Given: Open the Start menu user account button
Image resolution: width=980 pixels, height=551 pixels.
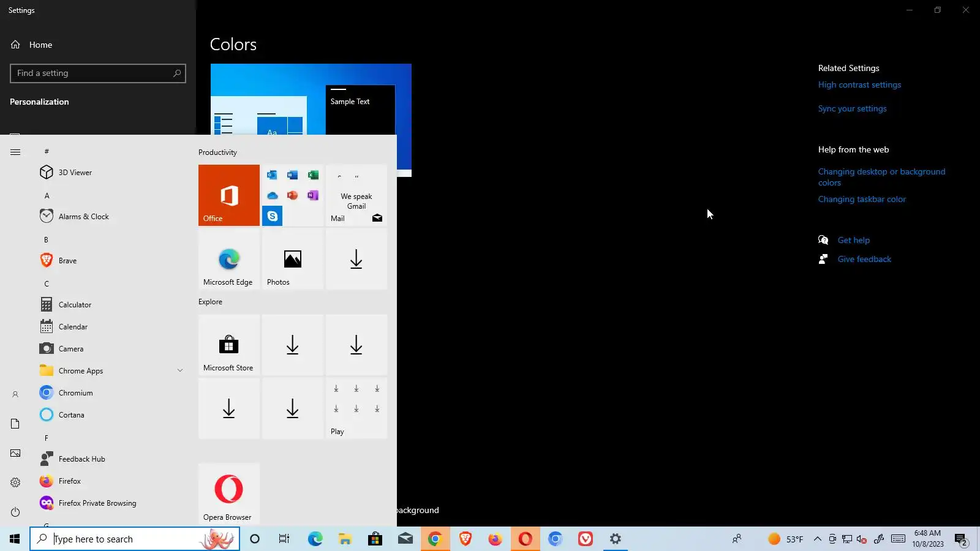Looking at the screenshot, I should coord(15,394).
